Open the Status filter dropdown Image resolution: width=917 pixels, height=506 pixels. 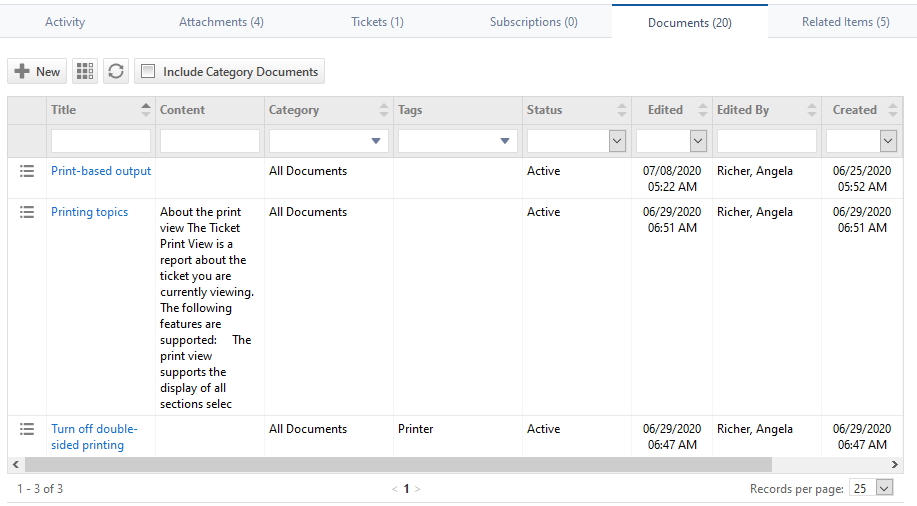click(617, 141)
